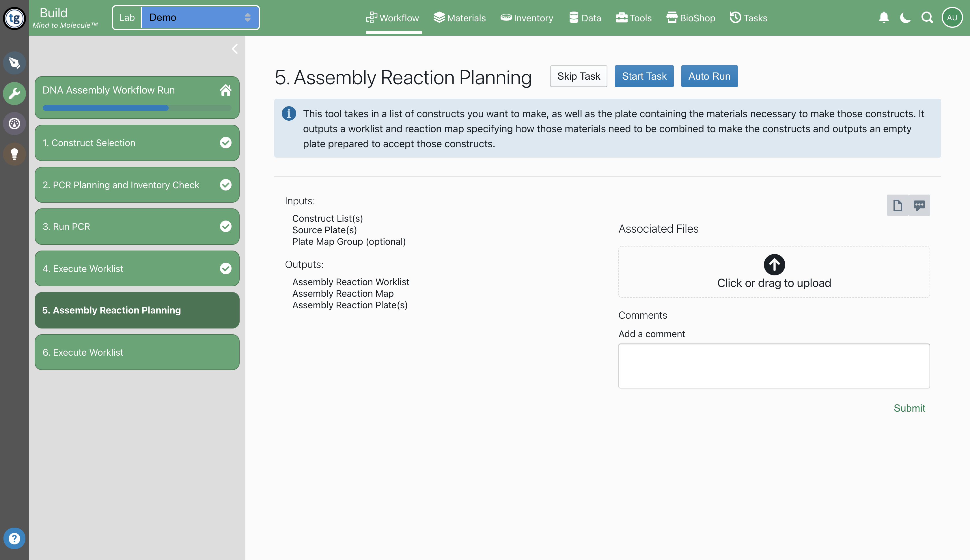970x560 pixels.
Task: Click the comments speech bubble icon
Action: pyautogui.click(x=919, y=205)
